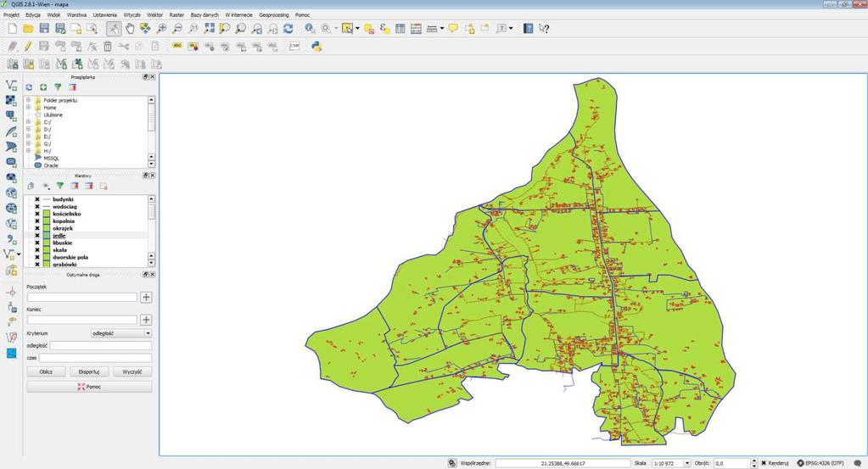Refresh the Przeglądarka browser panel
The image size is (868, 469).
point(29,87)
